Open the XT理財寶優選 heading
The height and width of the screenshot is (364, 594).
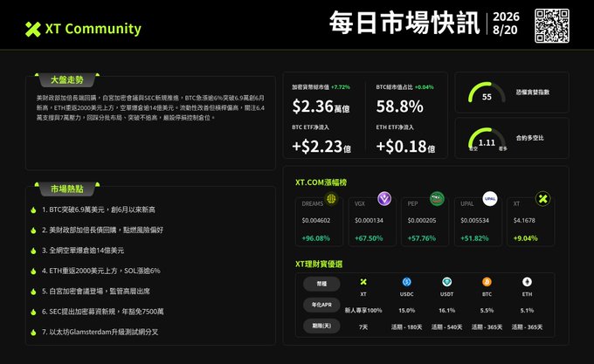click(319, 264)
